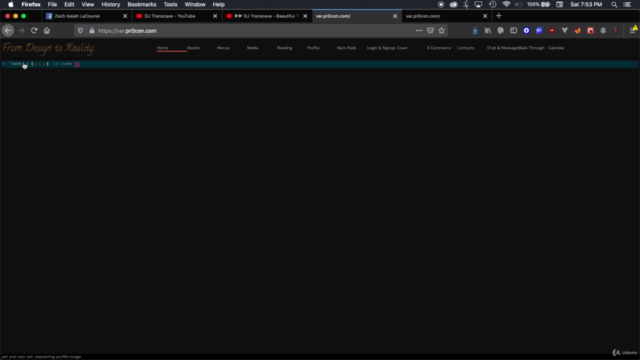Go to Profile nav link

coord(313,48)
